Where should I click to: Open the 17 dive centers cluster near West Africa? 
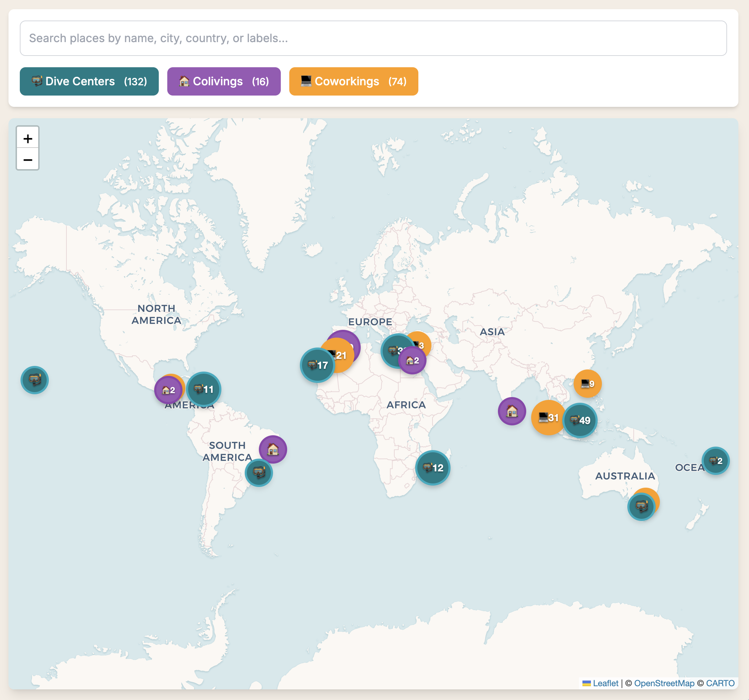[x=317, y=365]
